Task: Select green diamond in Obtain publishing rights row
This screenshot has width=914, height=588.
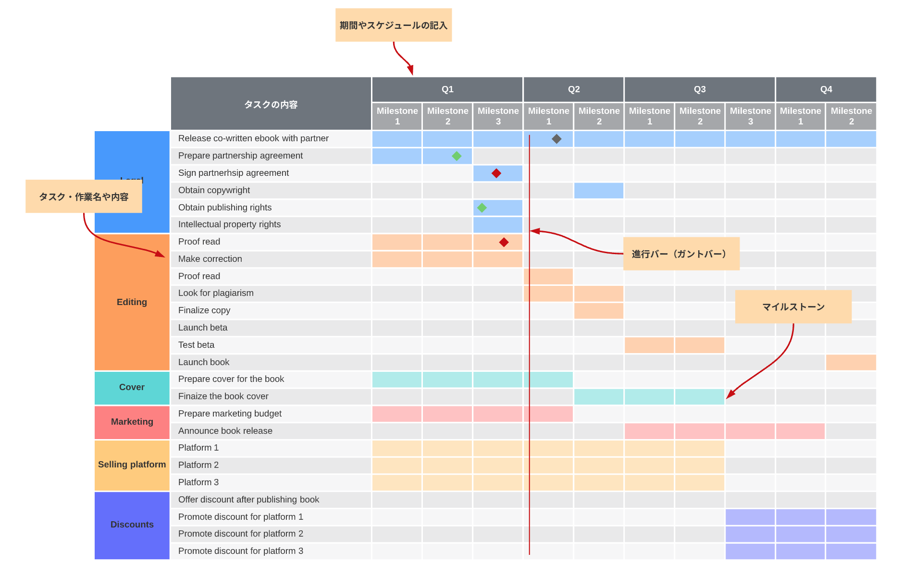Action: coord(482,208)
